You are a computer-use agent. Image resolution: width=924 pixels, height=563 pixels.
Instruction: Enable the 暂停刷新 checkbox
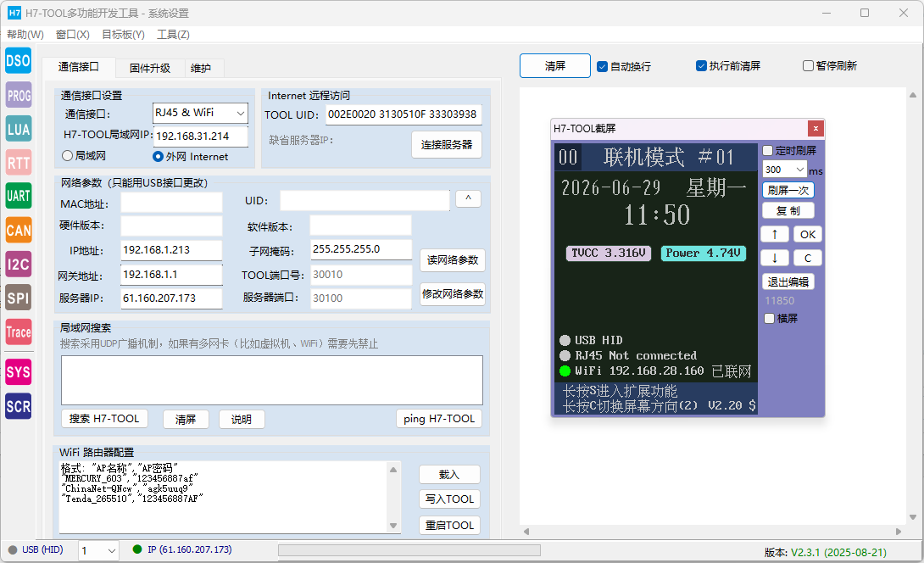tap(808, 65)
